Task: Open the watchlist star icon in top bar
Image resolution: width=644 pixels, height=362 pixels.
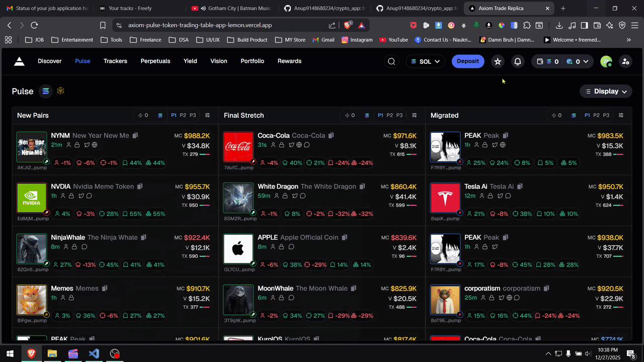Action: (x=498, y=61)
